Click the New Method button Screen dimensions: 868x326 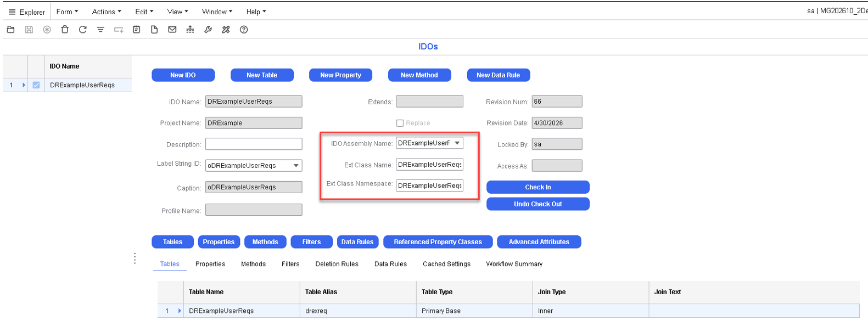(419, 75)
